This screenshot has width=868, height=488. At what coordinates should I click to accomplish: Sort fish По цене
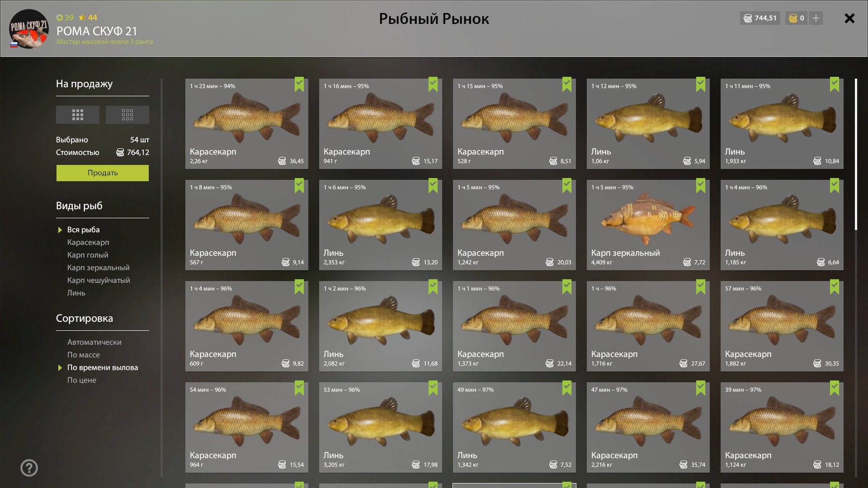tap(81, 380)
